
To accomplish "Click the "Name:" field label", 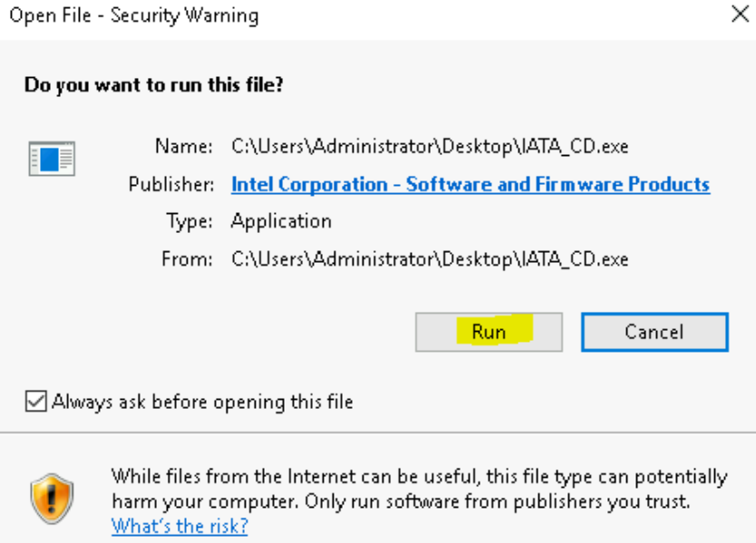I will [184, 146].
